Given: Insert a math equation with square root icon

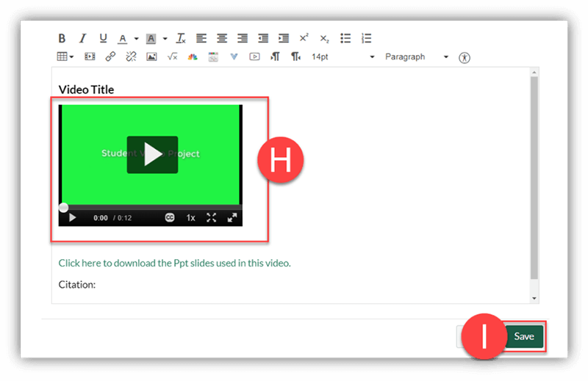Looking at the screenshot, I should (172, 57).
